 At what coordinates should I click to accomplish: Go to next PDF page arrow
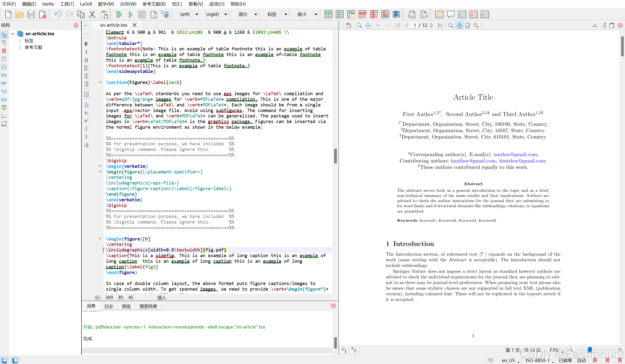(432, 25)
